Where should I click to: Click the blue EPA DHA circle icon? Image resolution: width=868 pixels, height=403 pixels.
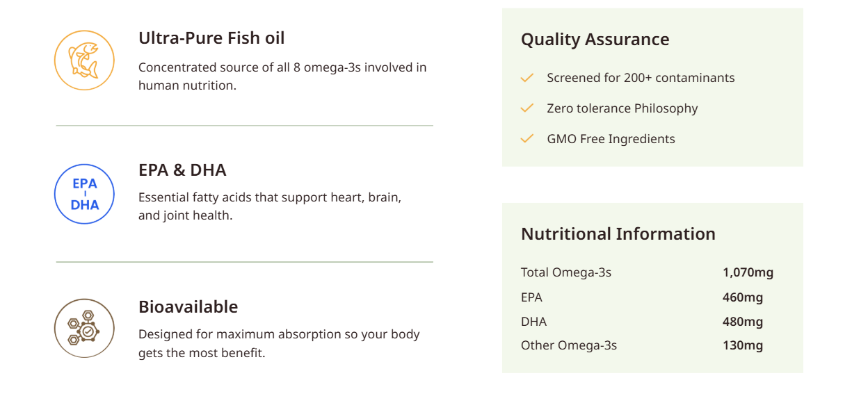pyautogui.click(x=84, y=195)
